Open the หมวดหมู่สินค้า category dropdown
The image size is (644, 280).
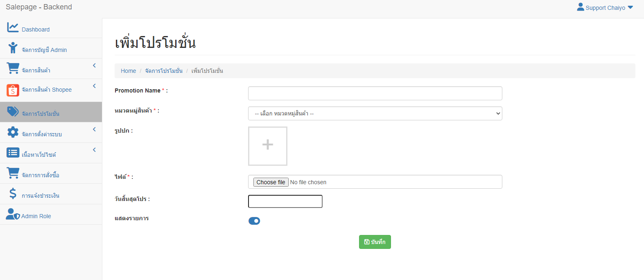point(375,113)
